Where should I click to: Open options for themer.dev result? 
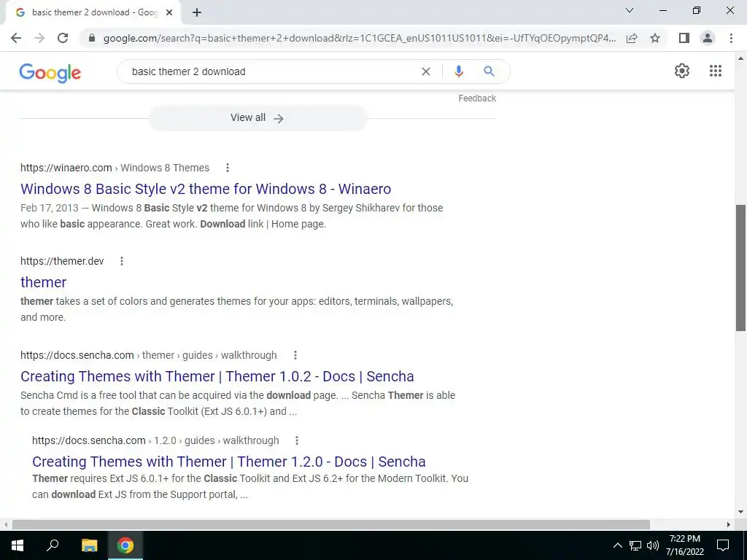(x=122, y=261)
